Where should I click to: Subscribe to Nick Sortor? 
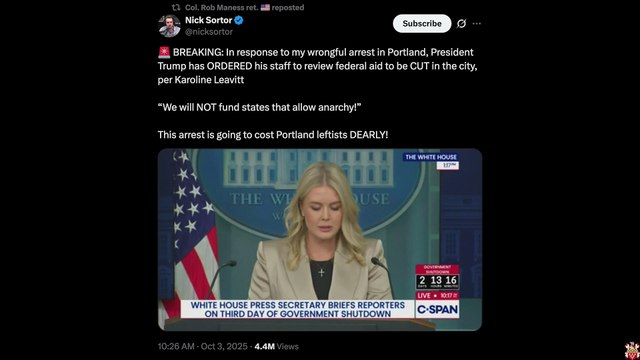pyautogui.click(x=422, y=24)
